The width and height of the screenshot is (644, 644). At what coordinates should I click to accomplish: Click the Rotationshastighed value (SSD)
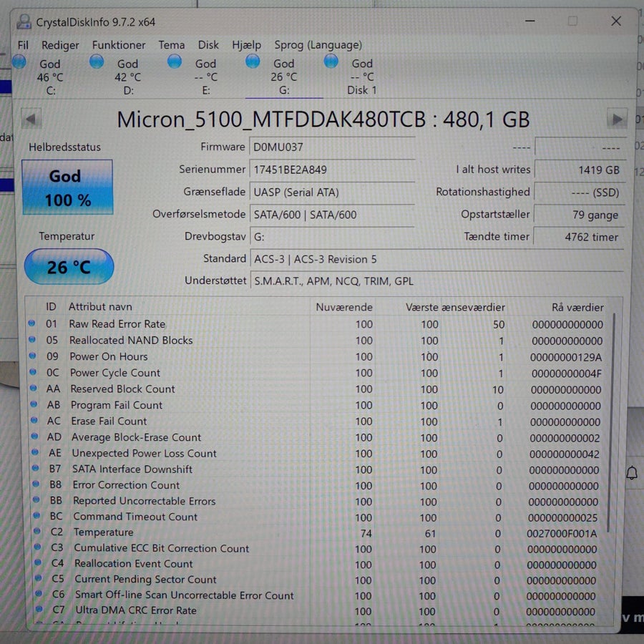point(580,192)
